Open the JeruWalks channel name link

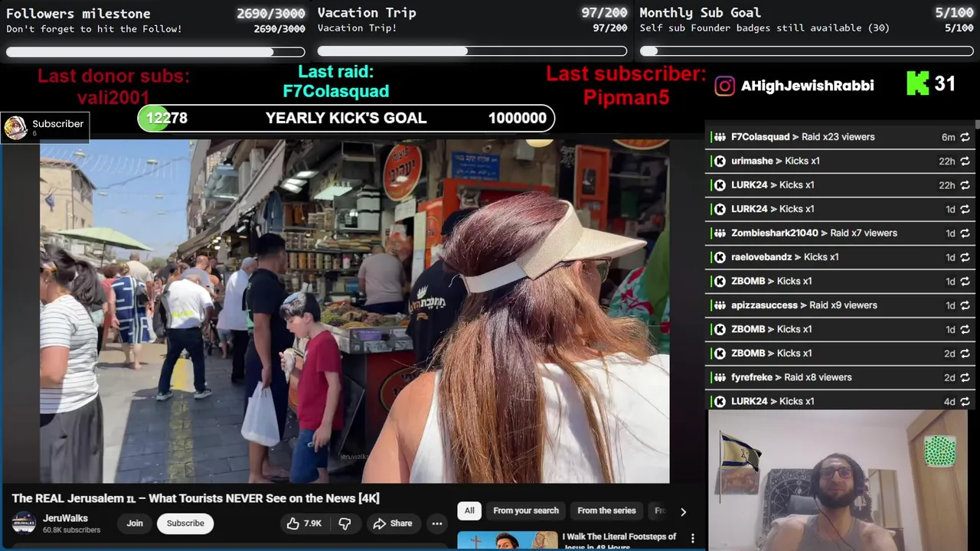coord(65,518)
